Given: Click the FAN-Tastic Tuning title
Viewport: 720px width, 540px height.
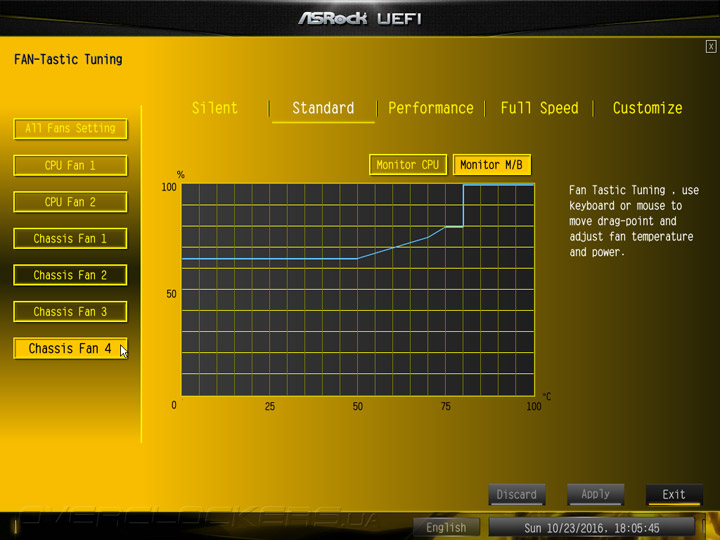Looking at the screenshot, I should point(68,59).
